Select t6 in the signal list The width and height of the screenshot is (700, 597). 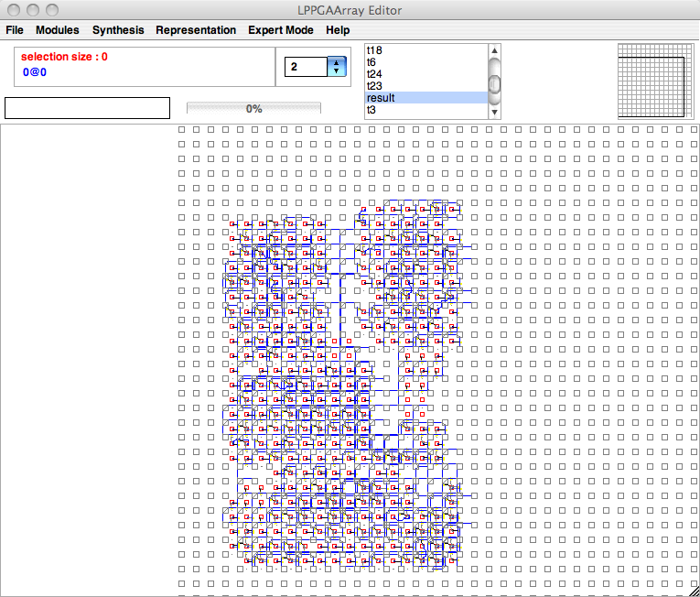[x=426, y=62]
